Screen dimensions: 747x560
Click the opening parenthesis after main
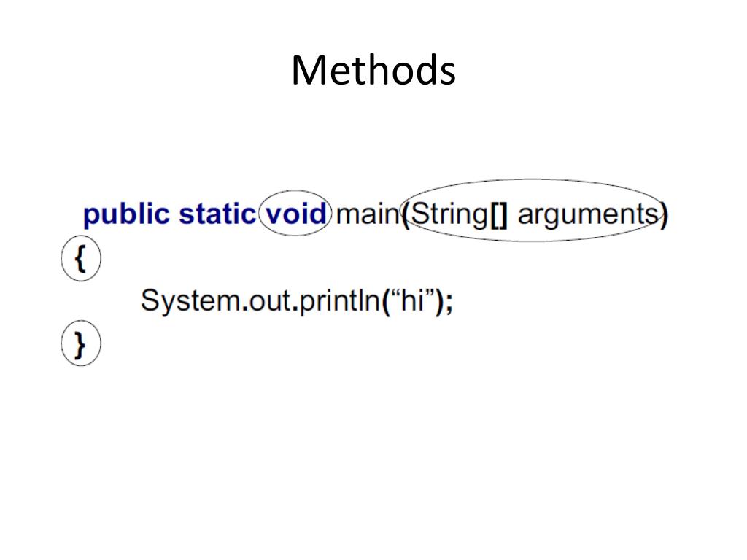(405, 216)
